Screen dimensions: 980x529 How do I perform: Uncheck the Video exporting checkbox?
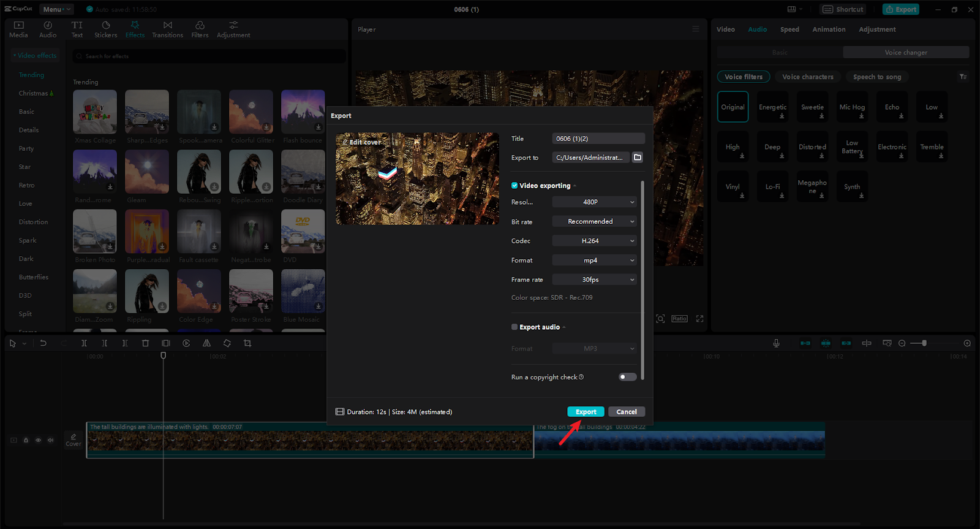[514, 186]
